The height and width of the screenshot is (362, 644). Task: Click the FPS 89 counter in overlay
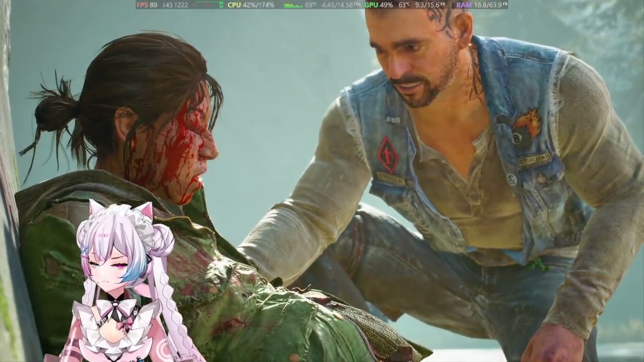[x=146, y=5]
